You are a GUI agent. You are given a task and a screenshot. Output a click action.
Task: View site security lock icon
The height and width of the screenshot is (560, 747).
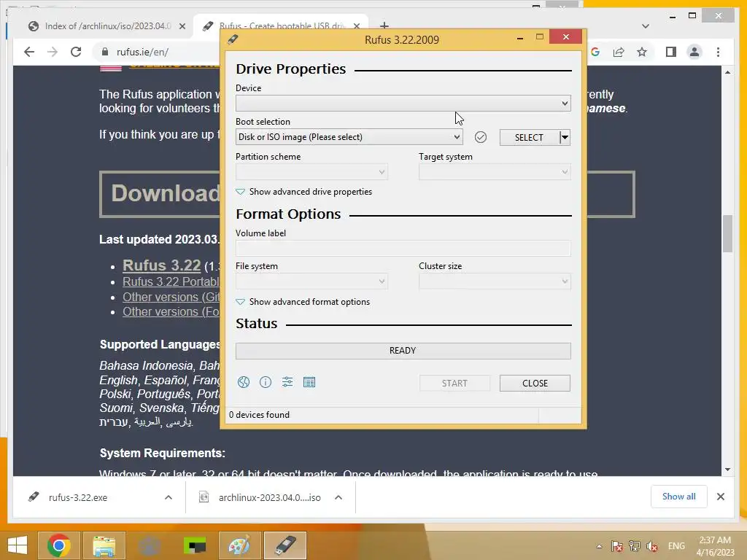(x=105, y=52)
